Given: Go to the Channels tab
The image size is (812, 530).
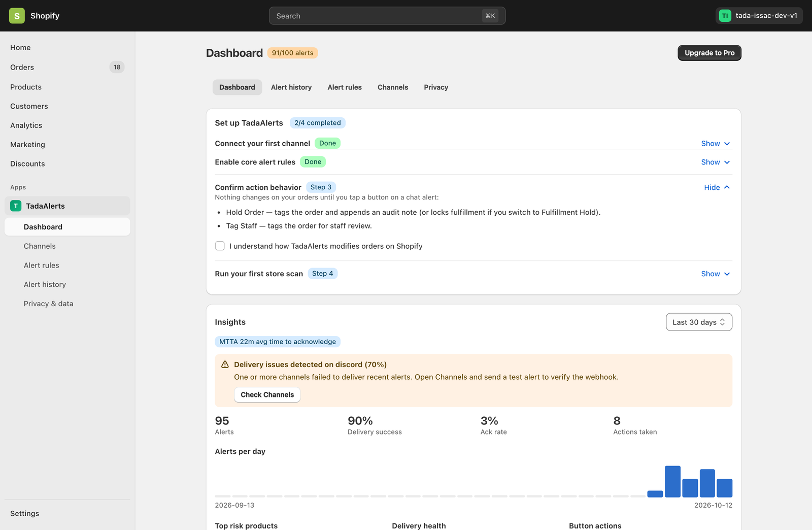Looking at the screenshot, I should (x=393, y=87).
